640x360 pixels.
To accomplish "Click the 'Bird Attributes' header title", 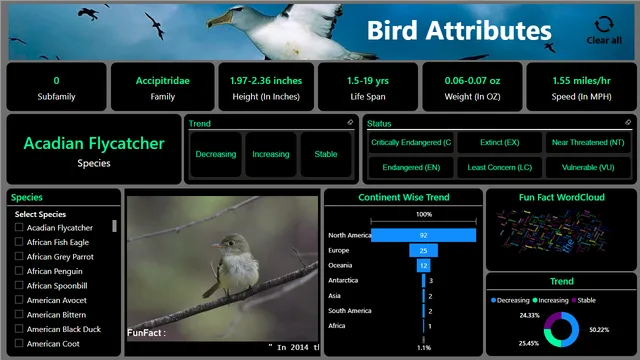I will (x=459, y=31).
